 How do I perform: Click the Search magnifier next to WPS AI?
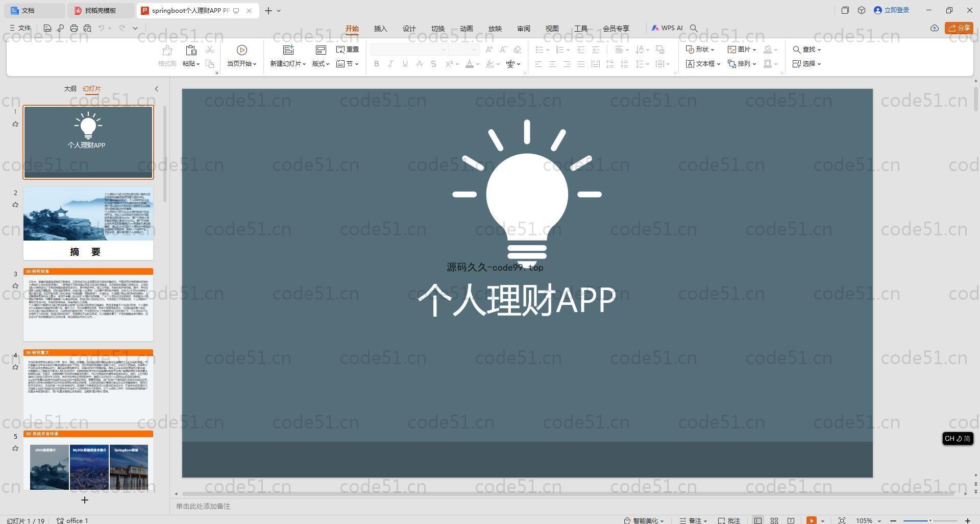tap(694, 28)
